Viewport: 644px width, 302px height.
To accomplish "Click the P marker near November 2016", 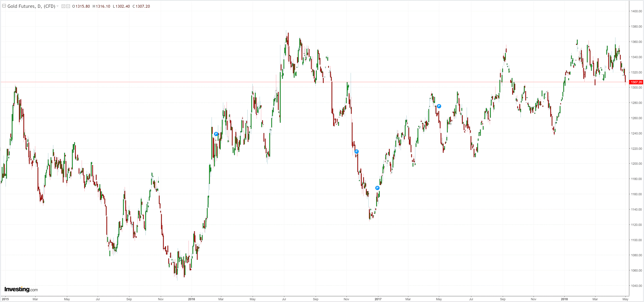I will click(356, 152).
